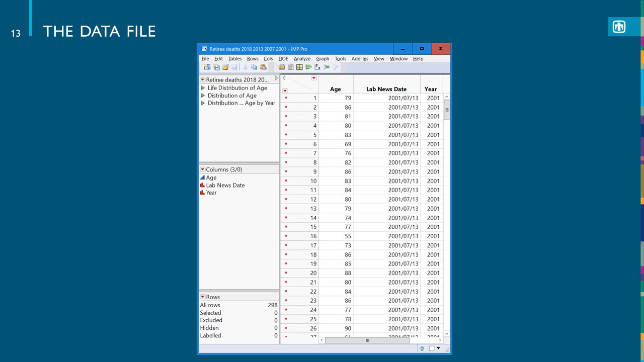Toggle the status bar checkbox box
The width and height of the screenshot is (644, 362).
coord(432,348)
